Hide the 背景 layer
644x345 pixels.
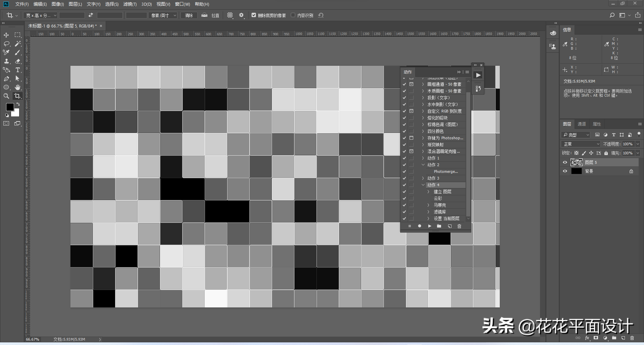click(565, 171)
